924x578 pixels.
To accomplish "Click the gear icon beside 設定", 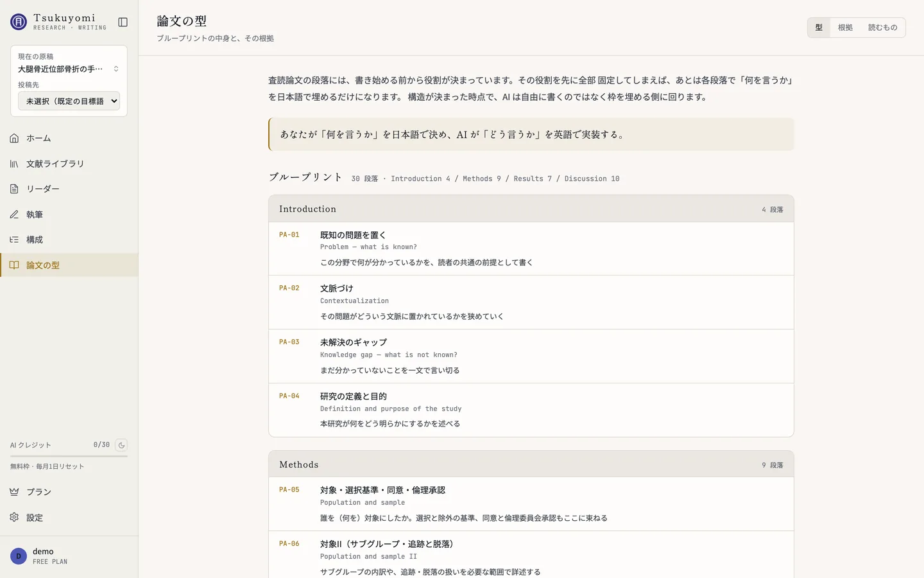I will click(14, 518).
